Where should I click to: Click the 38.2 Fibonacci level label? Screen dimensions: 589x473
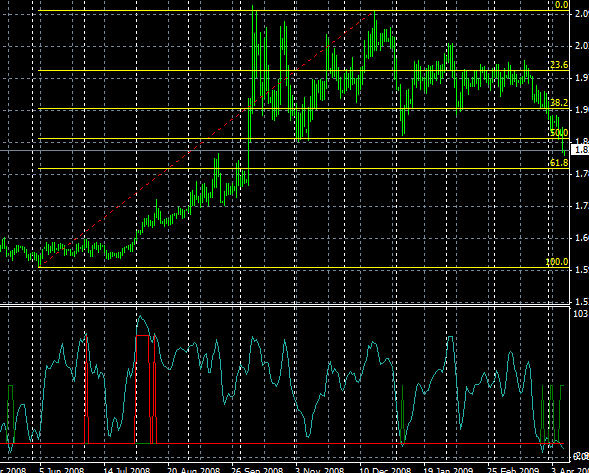[x=559, y=103]
